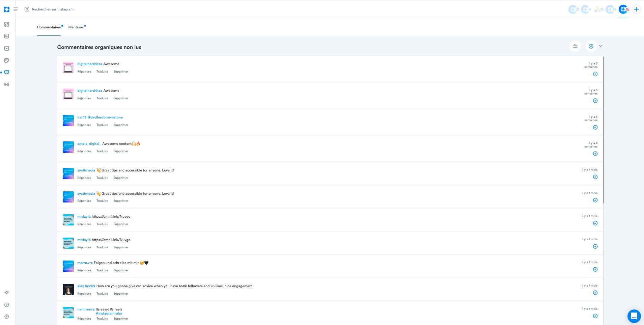Open the calendar icon in the sidebar
This screenshot has height=325, width=644.
(x=6, y=60)
